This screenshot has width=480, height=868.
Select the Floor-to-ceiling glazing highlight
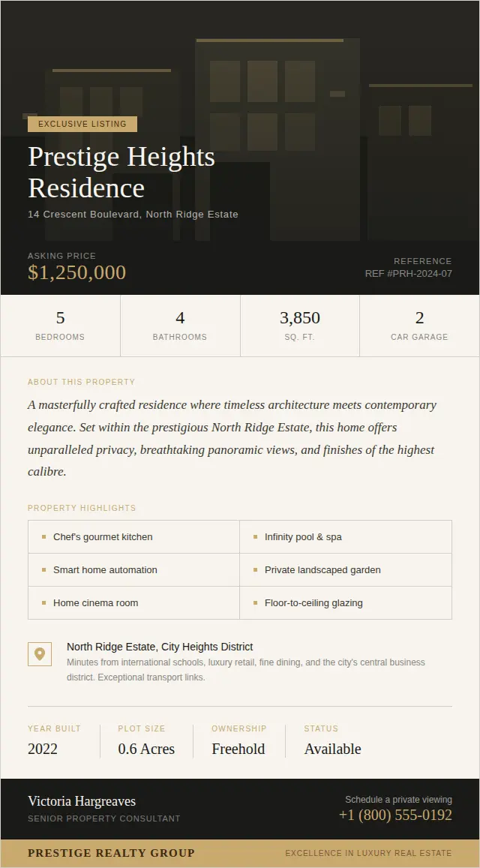(313, 603)
